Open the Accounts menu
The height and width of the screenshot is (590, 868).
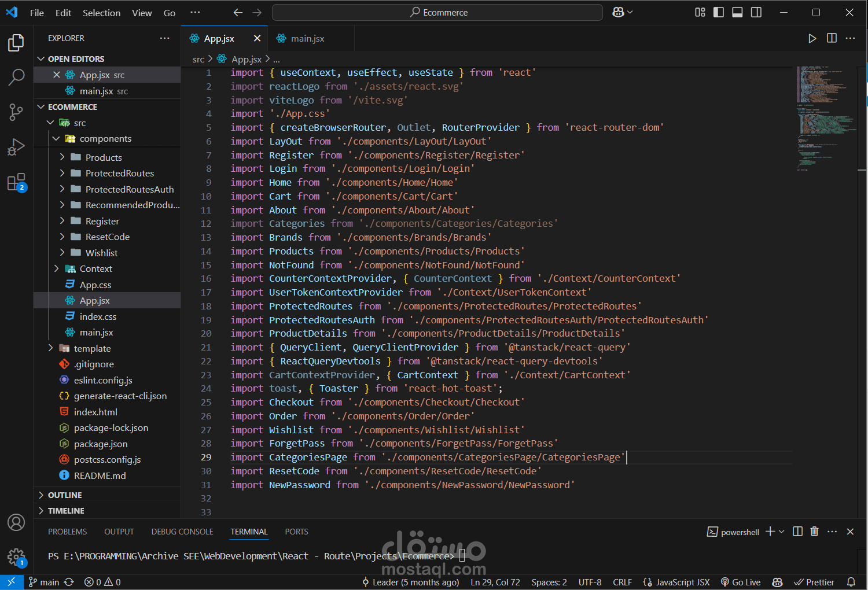[16, 522]
